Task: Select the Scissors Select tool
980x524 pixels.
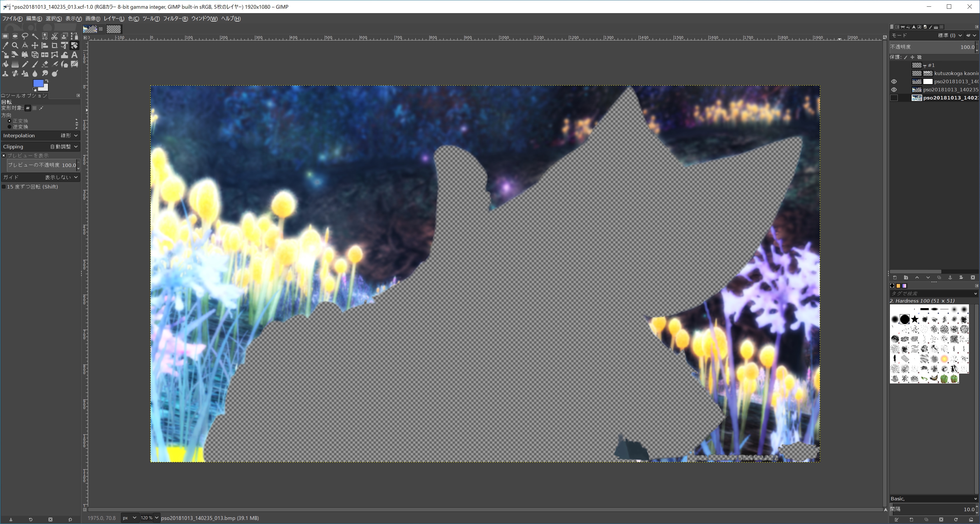Action: [x=54, y=36]
